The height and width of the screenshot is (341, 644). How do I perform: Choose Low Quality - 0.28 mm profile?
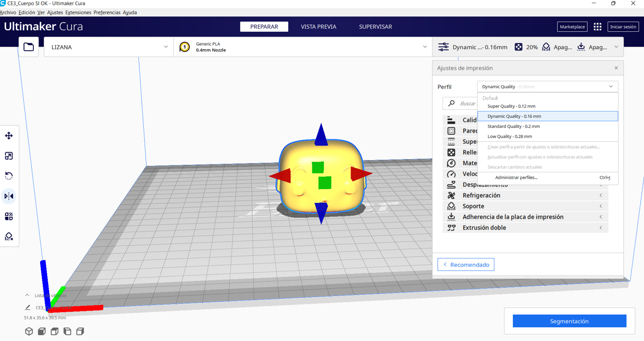[547, 136]
